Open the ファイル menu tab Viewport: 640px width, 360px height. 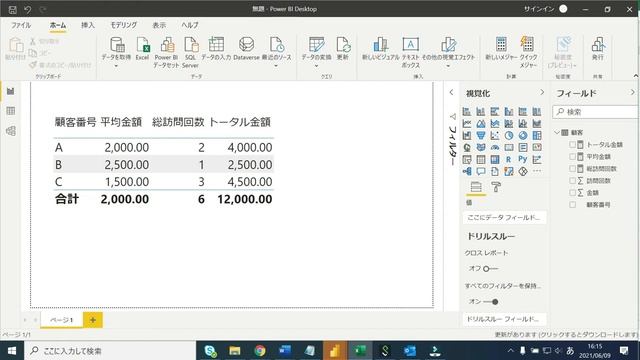coord(21,25)
